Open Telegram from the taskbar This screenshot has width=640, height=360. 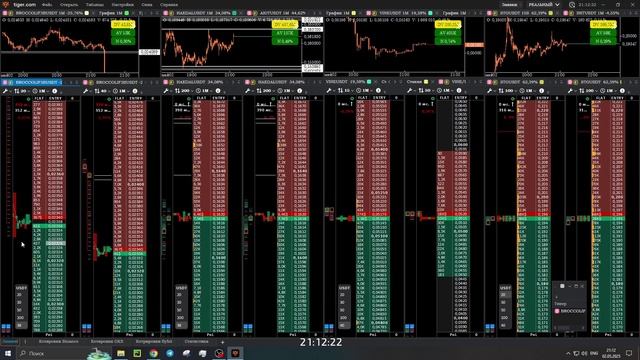[x=170, y=353]
